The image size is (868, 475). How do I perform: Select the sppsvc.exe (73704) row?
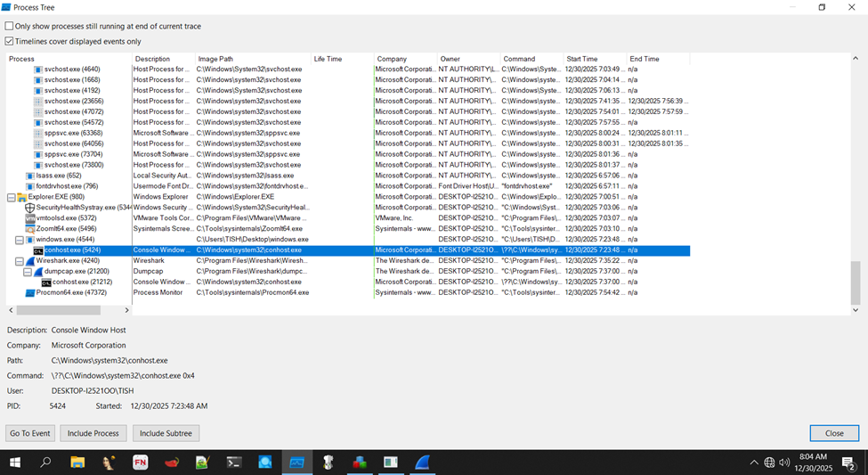coord(348,155)
